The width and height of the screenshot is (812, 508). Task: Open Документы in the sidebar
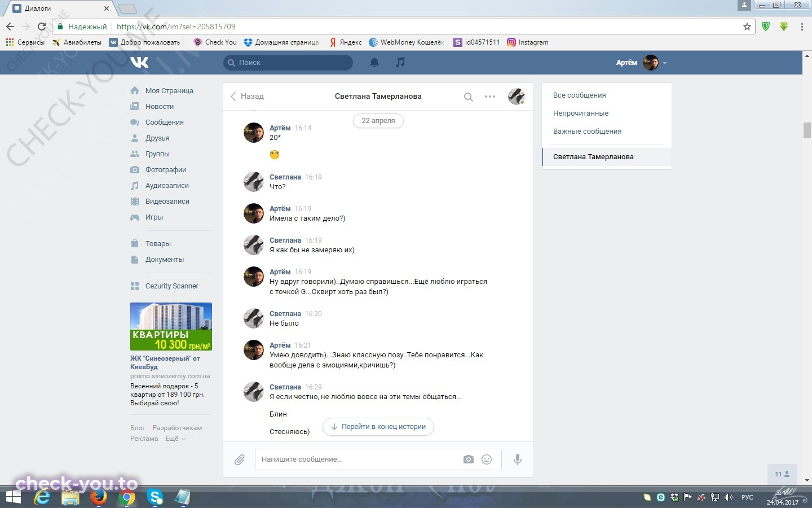pyautogui.click(x=165, y=260)
